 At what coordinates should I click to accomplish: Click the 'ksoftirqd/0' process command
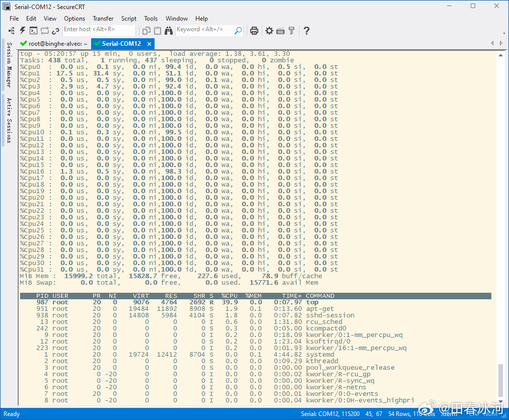pyautogui.click(x=328, y=341)
